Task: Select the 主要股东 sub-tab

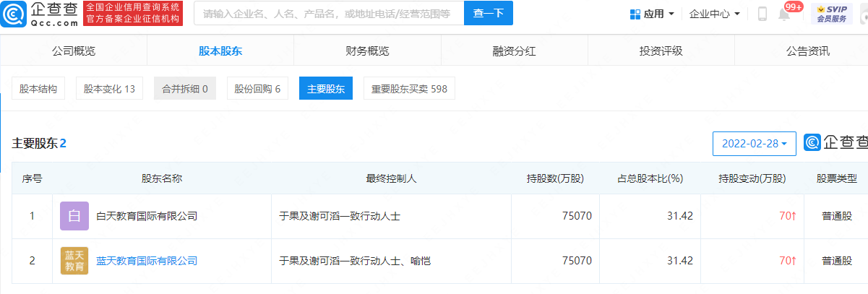Action: pyautogui.click(x=326, y=89)
